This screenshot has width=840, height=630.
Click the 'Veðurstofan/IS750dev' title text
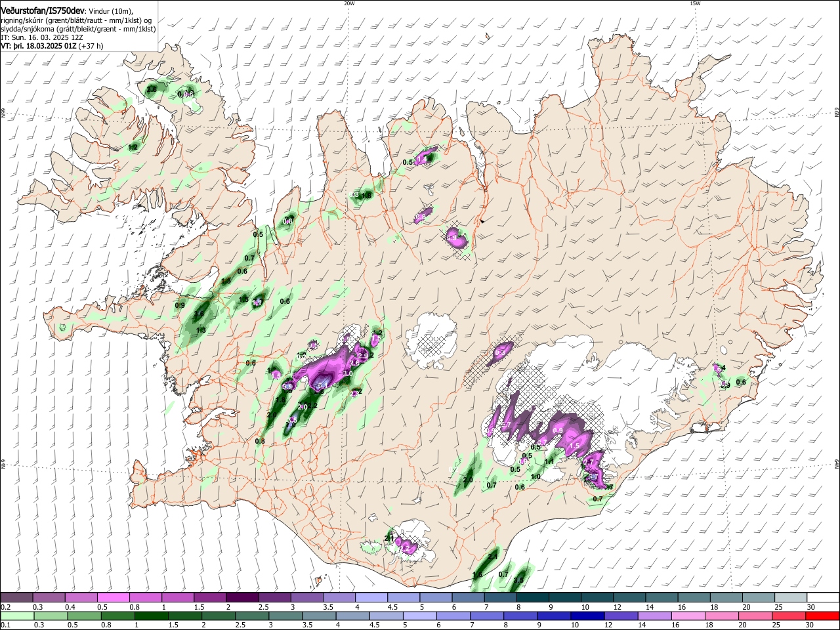point(42,10)
